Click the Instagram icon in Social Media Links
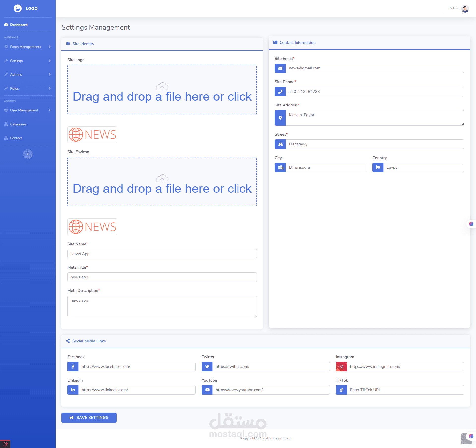This screenshot has height=448, width=476. 341,367
